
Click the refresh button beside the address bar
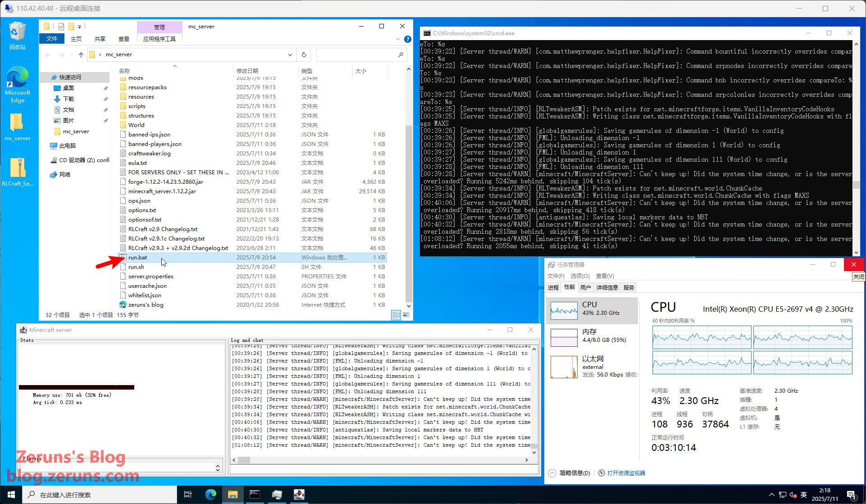pyautogui.click(x=304, y=54)
